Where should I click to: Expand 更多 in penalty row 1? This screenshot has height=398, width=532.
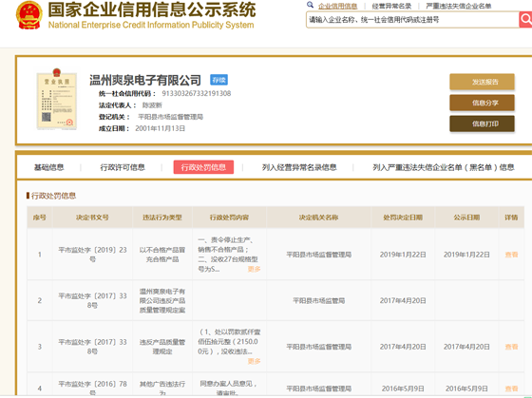click(255, 269)
